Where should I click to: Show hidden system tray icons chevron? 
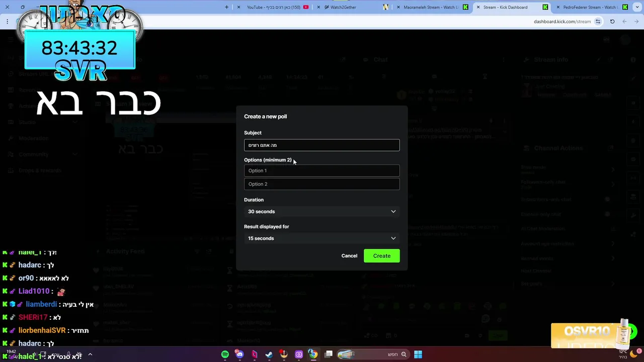click(90, 354)
